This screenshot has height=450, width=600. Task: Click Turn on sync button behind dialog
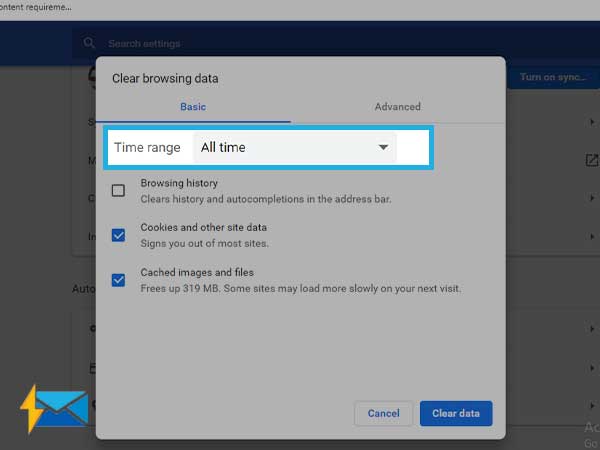coord(553,77)
